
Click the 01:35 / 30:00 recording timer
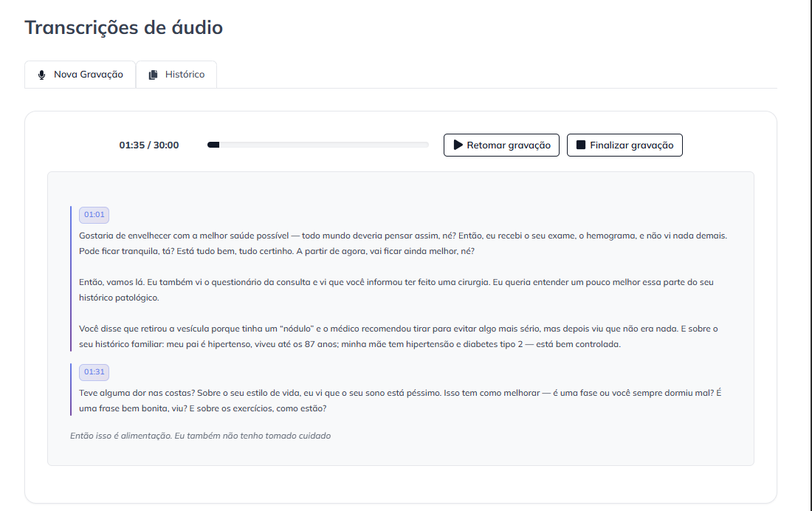pyautogui.click(x=149, y=145)
